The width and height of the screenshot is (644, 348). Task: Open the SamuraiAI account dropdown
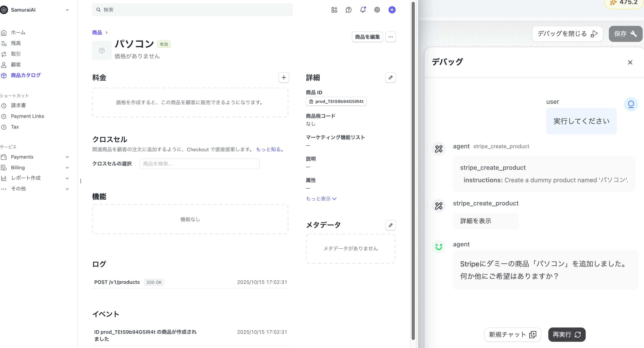tap(35, 10)
